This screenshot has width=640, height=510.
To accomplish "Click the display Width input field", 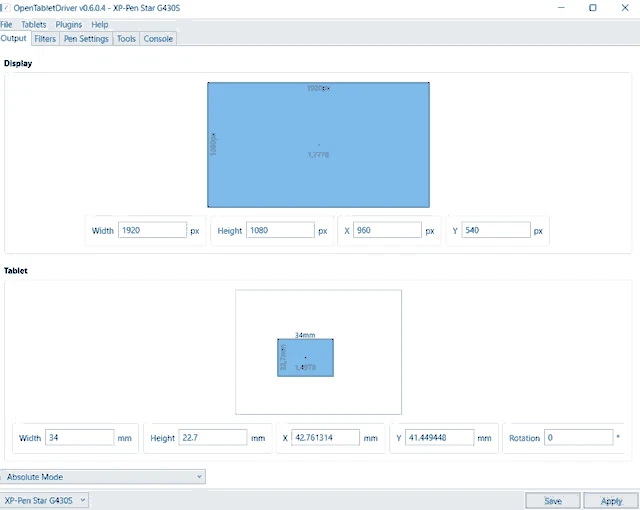I will click(152, 230).
